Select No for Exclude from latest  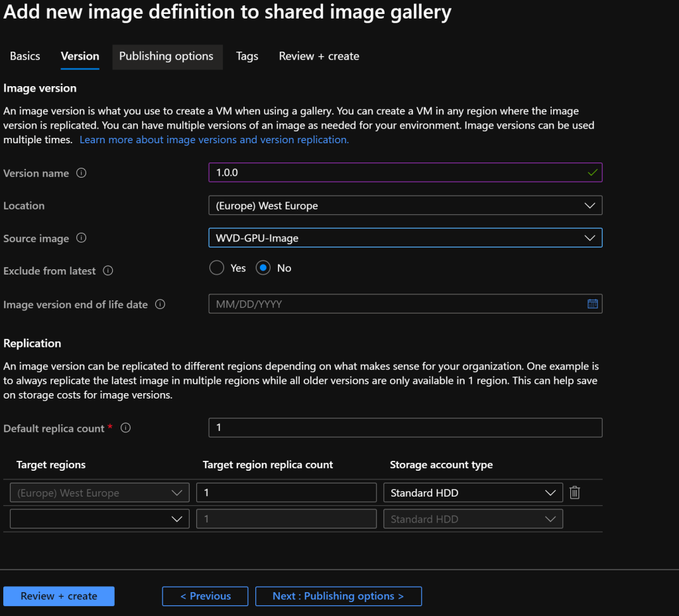263,268
